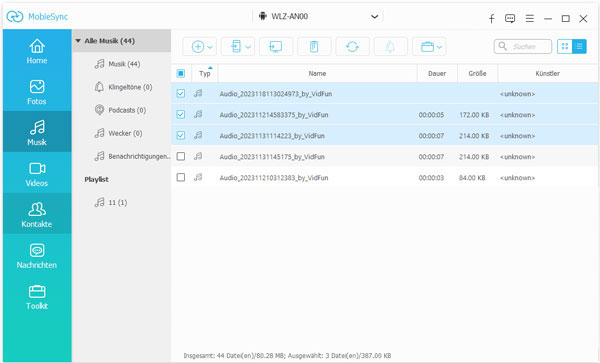Open the Kontakte section

(37, 215)
